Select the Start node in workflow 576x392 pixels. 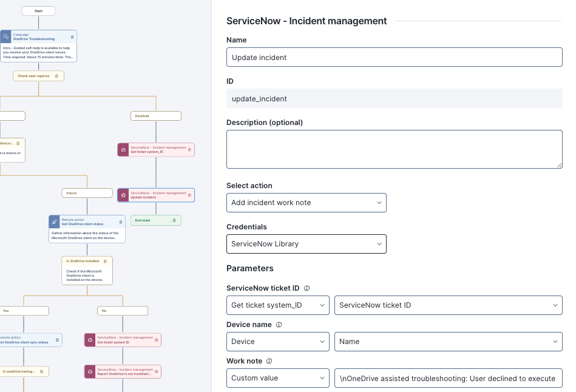38,10
